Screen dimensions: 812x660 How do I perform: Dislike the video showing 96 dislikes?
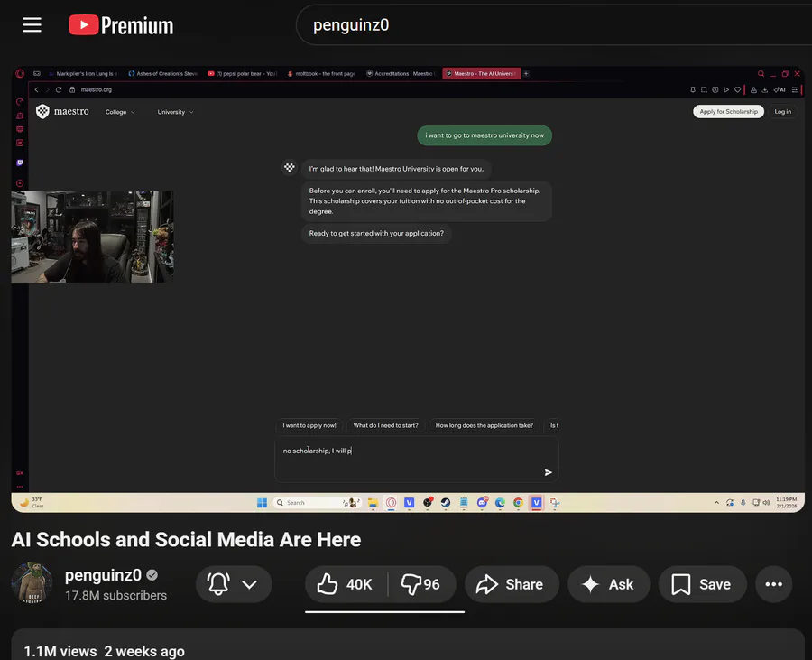pos(421,584)
